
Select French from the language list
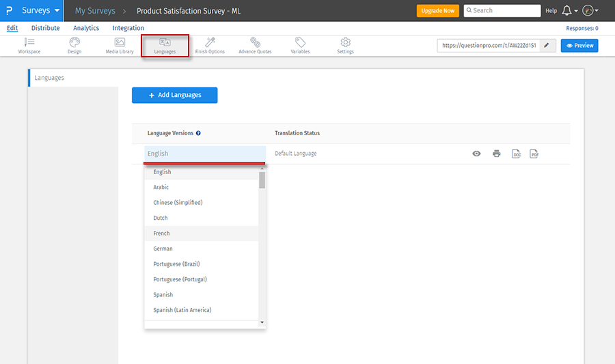click(161, 234)
